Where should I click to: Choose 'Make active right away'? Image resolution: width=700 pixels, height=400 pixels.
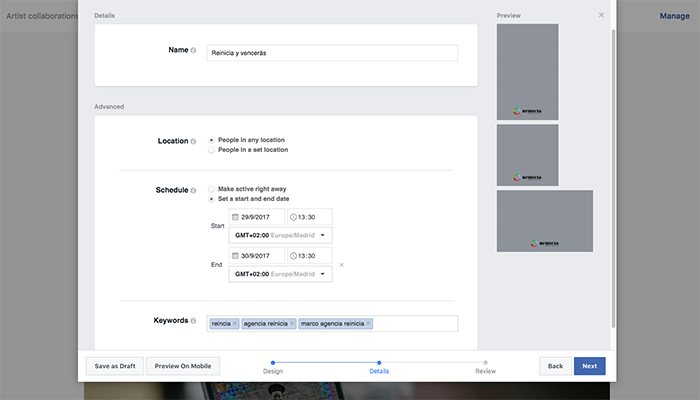click(212, 189)
